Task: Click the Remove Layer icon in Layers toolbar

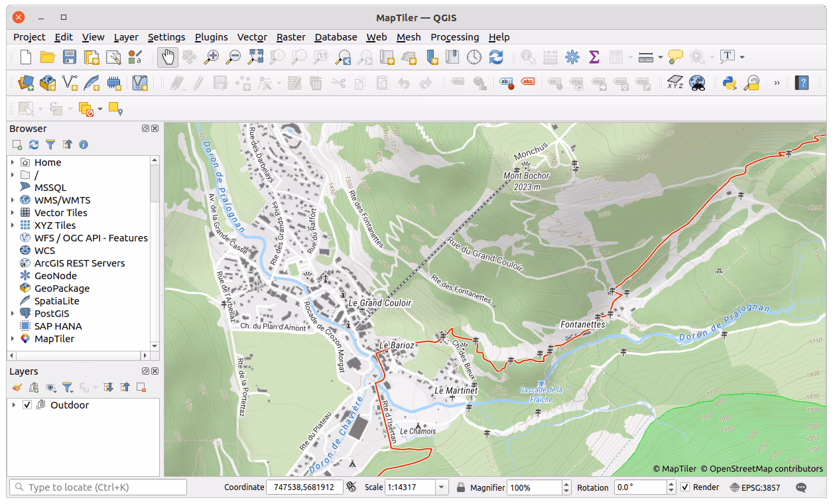Action: tap(141, 387)
